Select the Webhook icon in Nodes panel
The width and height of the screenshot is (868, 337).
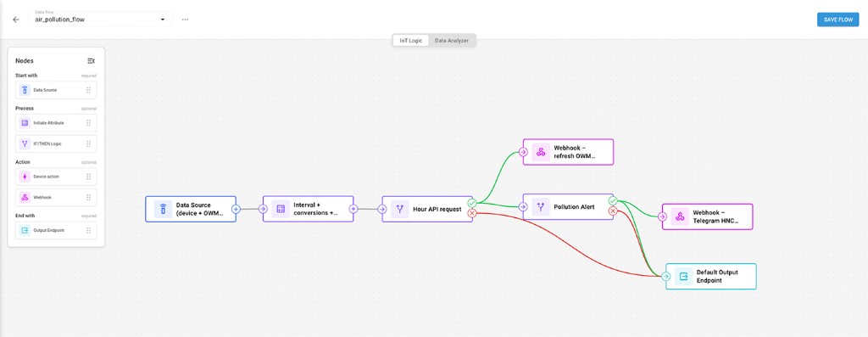point(25,197)
